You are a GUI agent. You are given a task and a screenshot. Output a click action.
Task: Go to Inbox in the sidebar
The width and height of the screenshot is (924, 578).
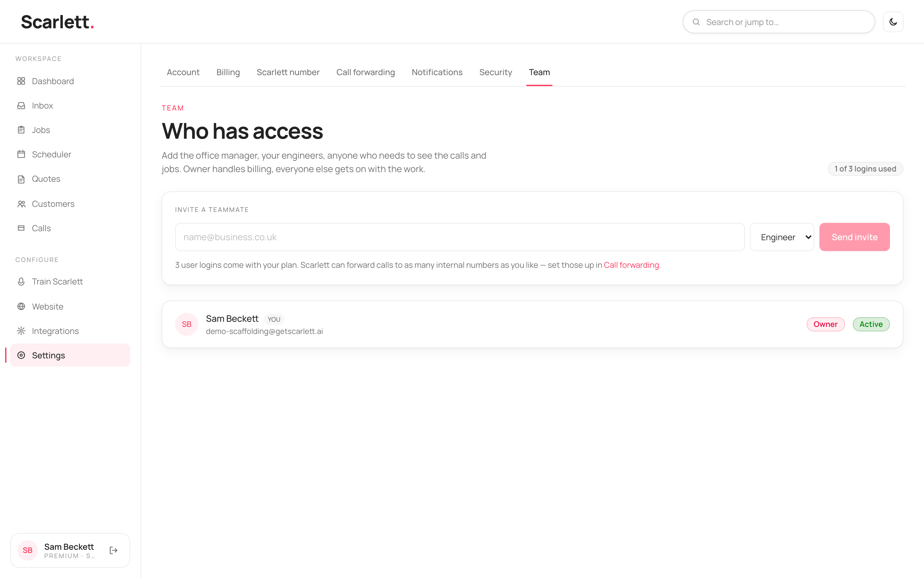tap(70, 106)
